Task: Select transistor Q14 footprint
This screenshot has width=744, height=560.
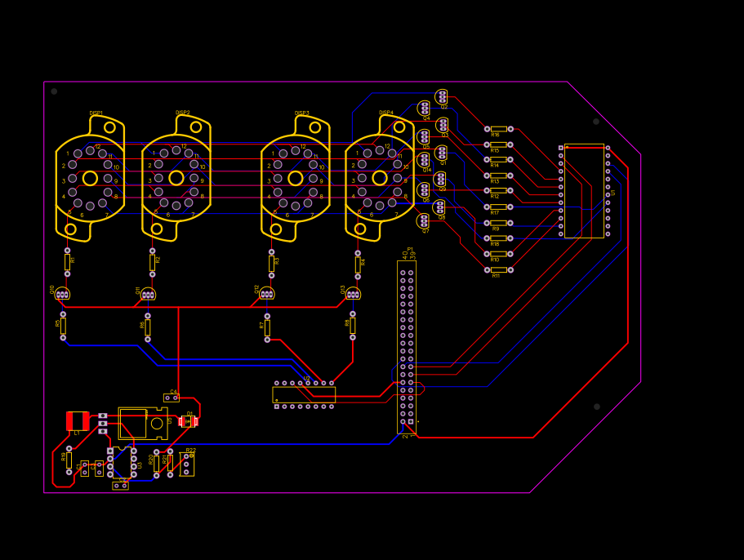Action: click(425, 161)
